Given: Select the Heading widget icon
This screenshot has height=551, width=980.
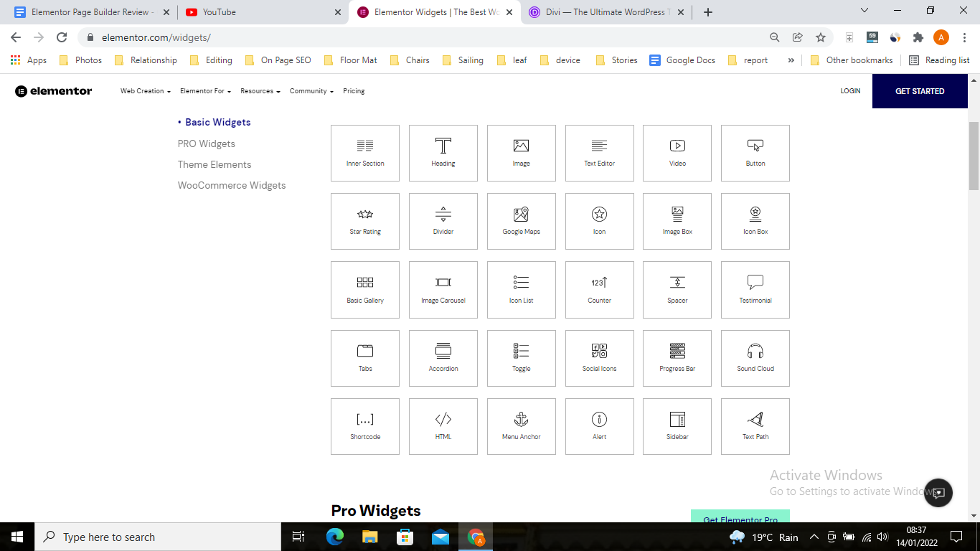Looking at the screenshot, I should pos(443,146).
